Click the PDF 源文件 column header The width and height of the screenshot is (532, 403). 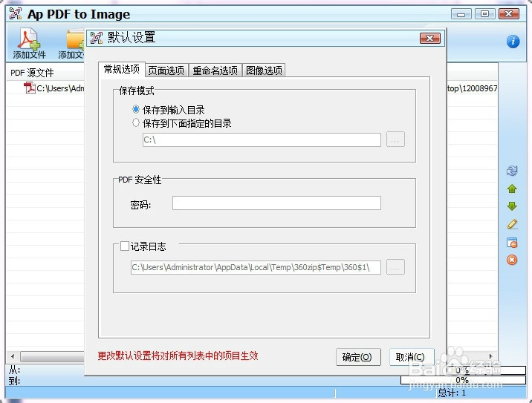click(32, 73)
